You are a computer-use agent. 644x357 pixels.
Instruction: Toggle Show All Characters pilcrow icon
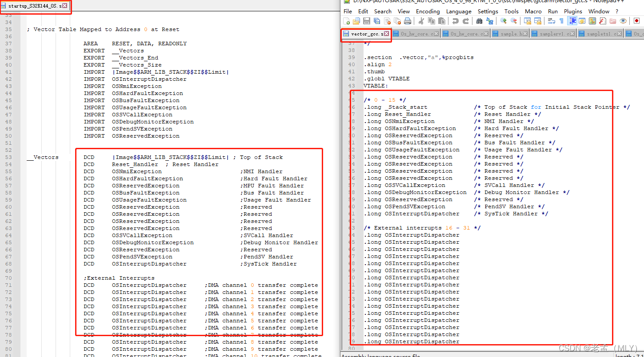pyautogui.click(x=561, y=21)
